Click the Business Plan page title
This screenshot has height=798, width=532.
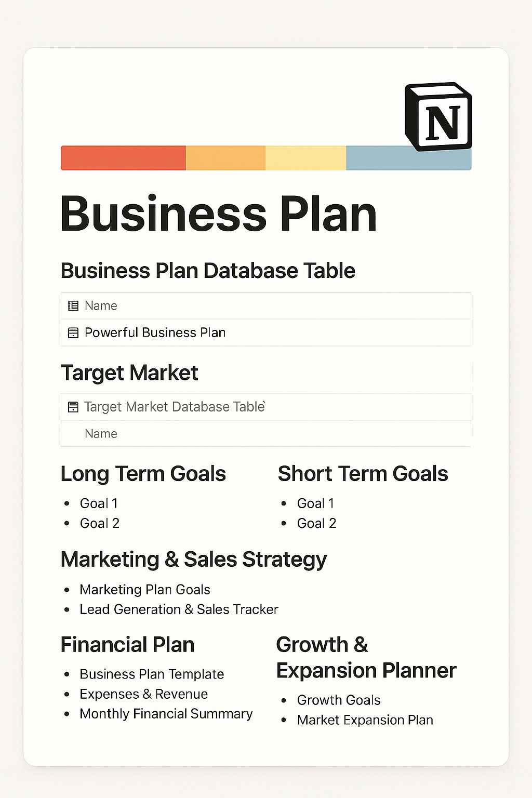click(218, 214)
